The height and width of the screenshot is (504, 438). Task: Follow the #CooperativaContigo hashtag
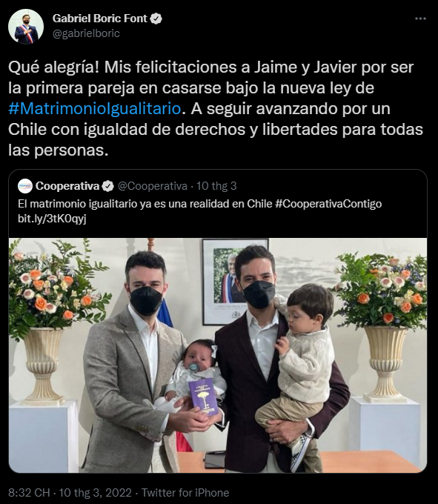[x=328, y=204]
